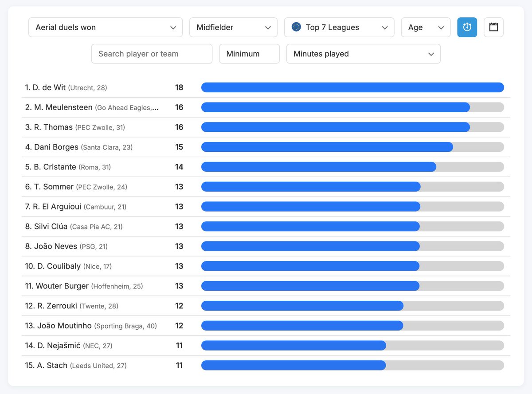Image resolution: width=532 pixels, height=394 pixels.
Task: Click the value 18 for D. de Wit
Action: [x=179, y=87]
